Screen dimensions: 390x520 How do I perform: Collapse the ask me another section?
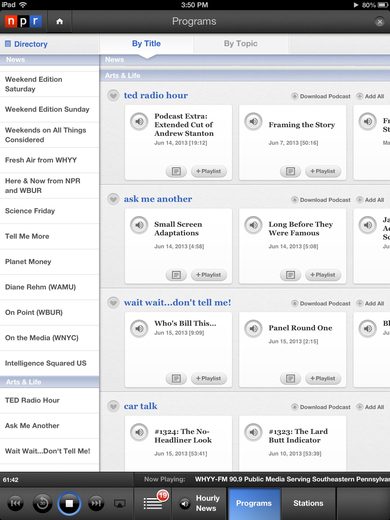pos(113,199)
